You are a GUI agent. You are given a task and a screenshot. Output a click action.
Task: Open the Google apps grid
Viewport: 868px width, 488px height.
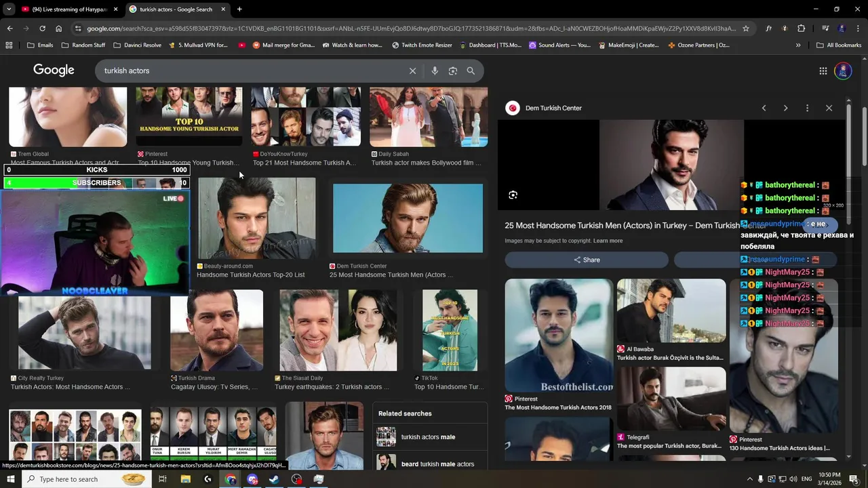823,70
